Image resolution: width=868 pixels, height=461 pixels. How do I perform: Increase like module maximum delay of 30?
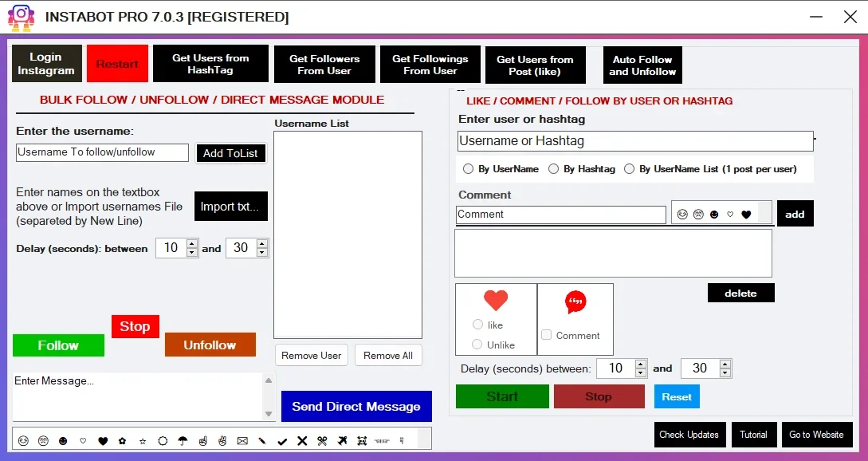click(725, 364)
